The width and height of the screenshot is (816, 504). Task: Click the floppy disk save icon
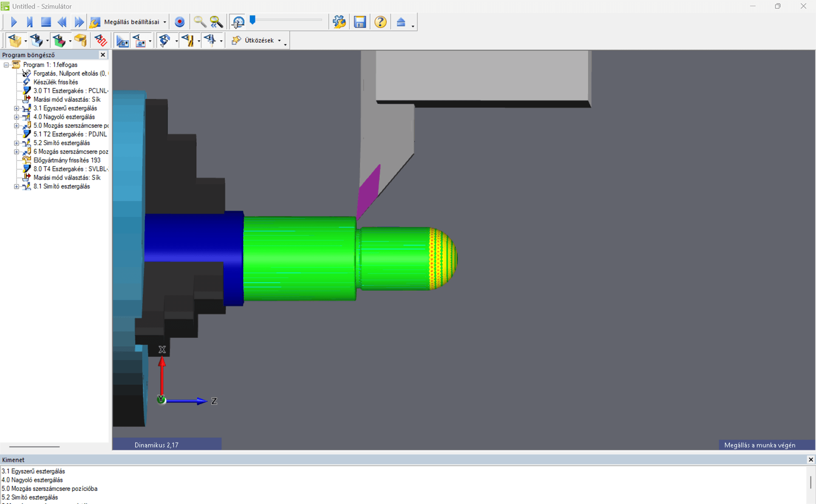pos(360,22)
